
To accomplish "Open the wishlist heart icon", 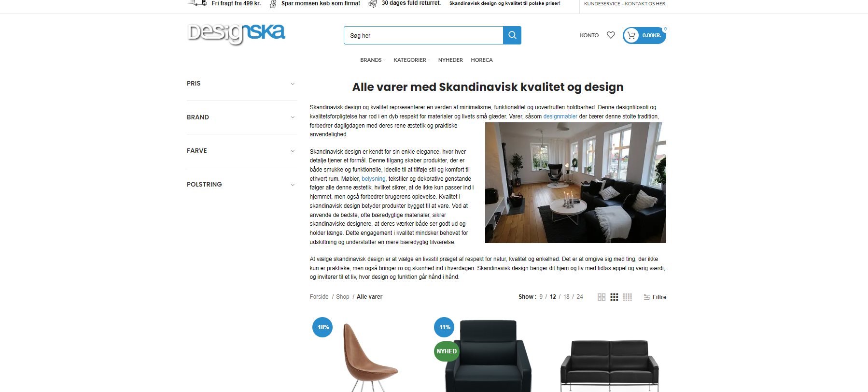I will 611,35.
